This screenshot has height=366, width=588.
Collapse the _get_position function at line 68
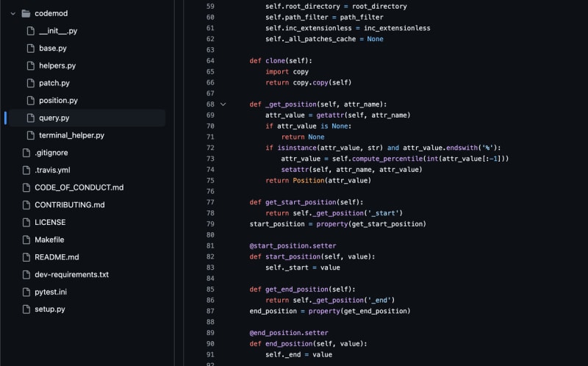223,104
